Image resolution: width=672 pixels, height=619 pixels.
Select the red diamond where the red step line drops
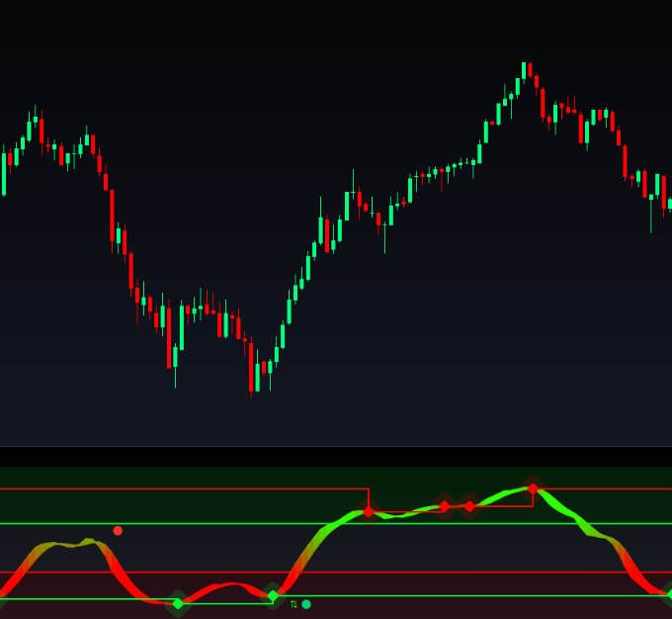tap(369, 512)
